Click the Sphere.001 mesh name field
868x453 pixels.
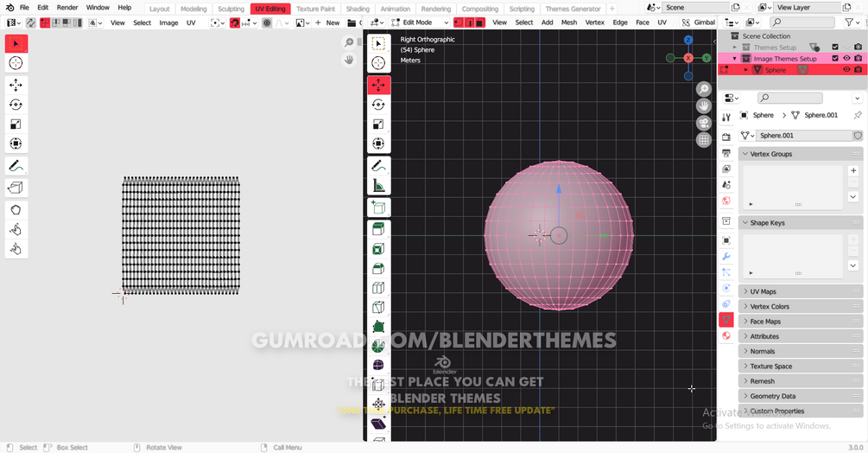click(x=804, y=135)
